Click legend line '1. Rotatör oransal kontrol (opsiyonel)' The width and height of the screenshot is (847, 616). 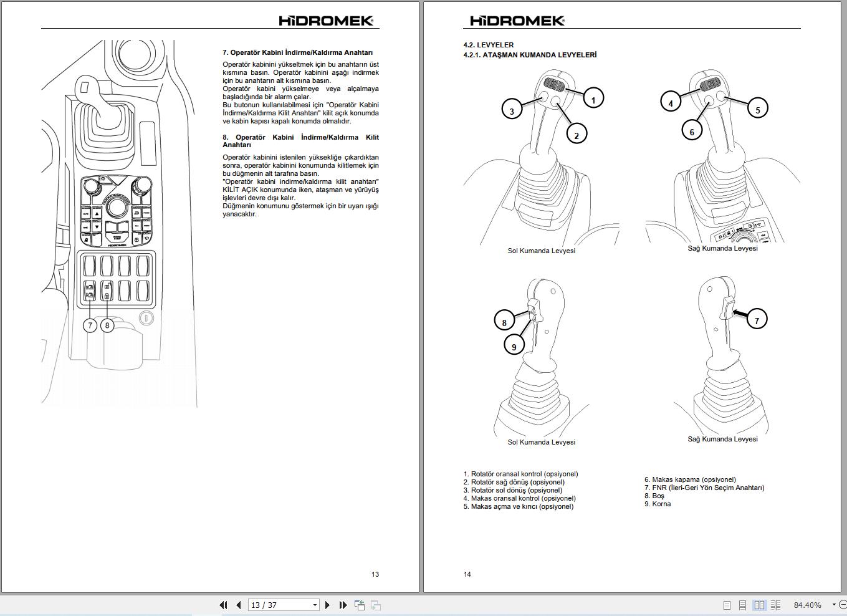520,474
